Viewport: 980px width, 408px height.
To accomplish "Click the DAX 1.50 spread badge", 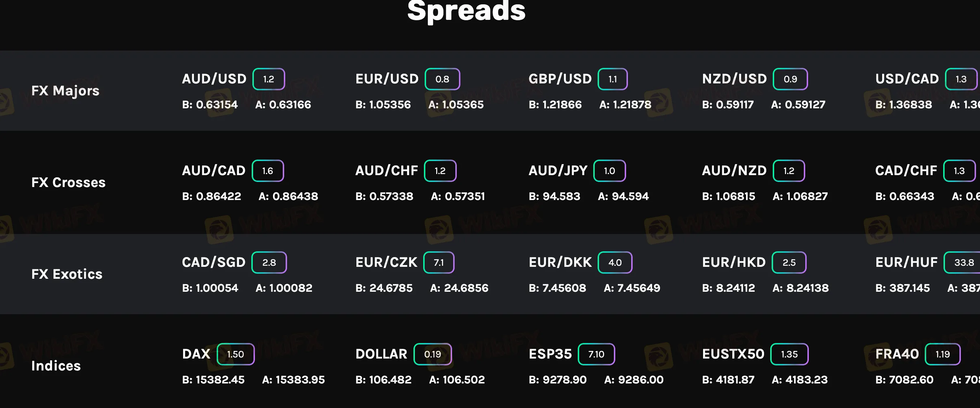I will (x=235, y=354).
